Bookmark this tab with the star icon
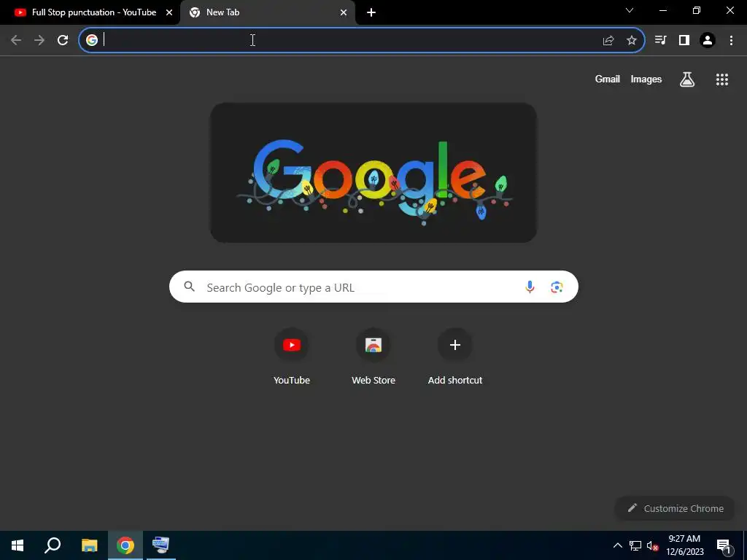 (632, 41)
